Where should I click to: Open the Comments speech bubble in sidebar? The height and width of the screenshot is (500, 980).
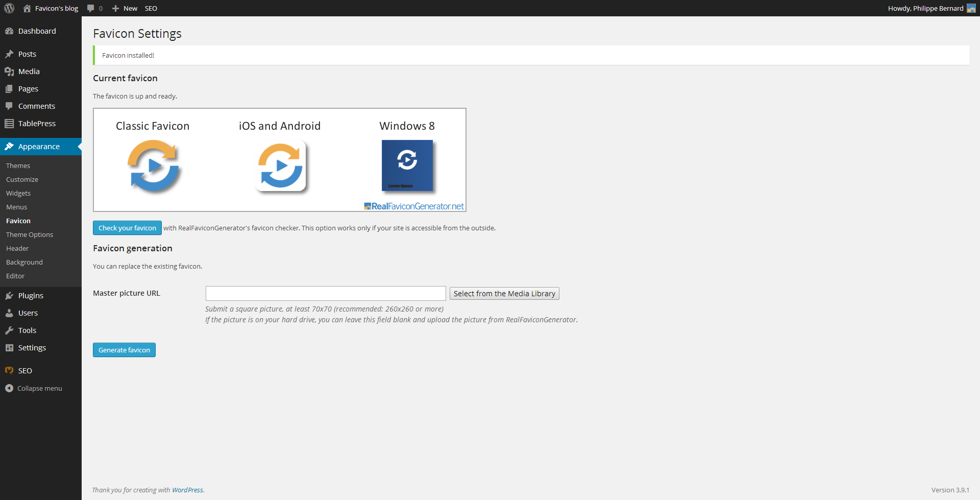[9, 106]
